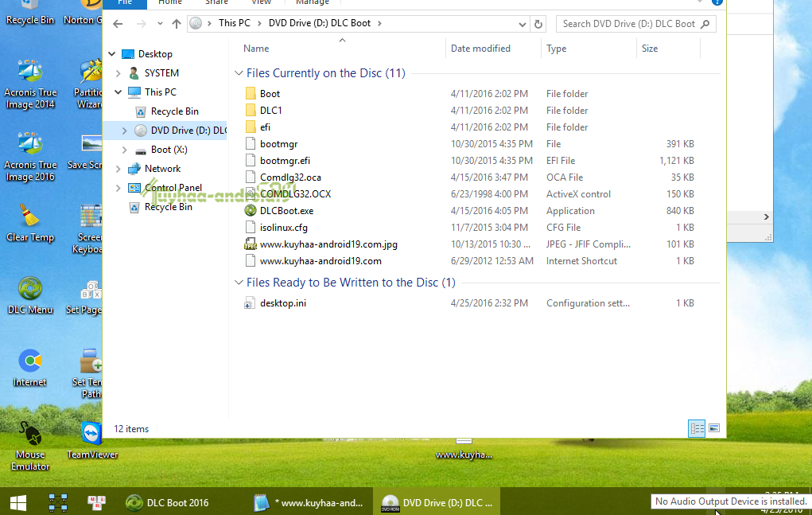Viewport: 812px width, 515px height.
Task: Select www.kuyhaa-android19.com Internet Shortcut file
Action: pyautogui.click(x=321, y=261)
